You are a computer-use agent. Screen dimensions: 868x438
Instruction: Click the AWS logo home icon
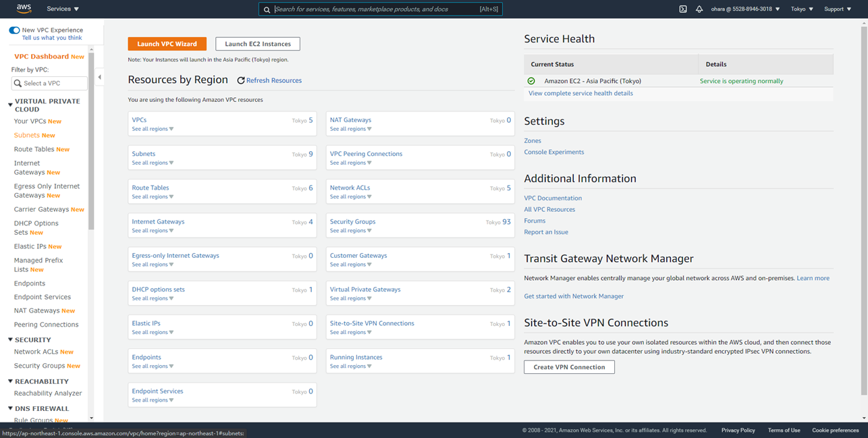pyautogui.click(x=24, y=9)
